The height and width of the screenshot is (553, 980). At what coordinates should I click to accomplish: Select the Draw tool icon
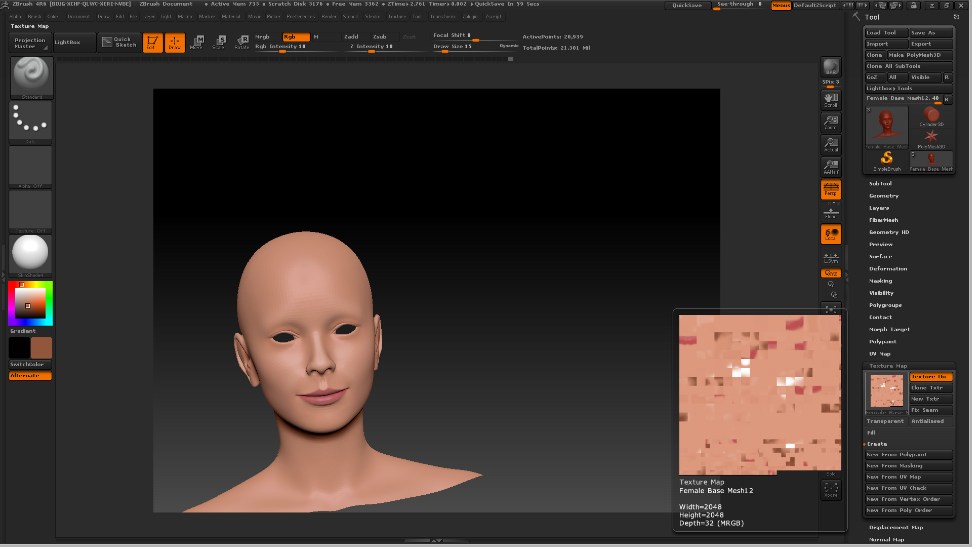coord(174,43)
